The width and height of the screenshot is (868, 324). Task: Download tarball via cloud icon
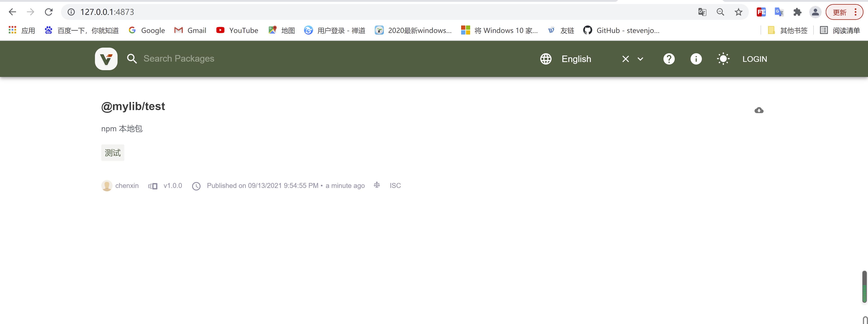(759, 110)
